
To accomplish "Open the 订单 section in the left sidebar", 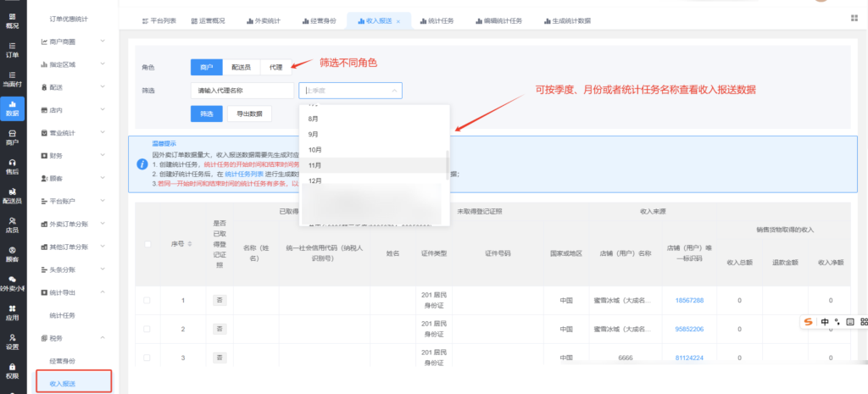I will click(12, 48).
